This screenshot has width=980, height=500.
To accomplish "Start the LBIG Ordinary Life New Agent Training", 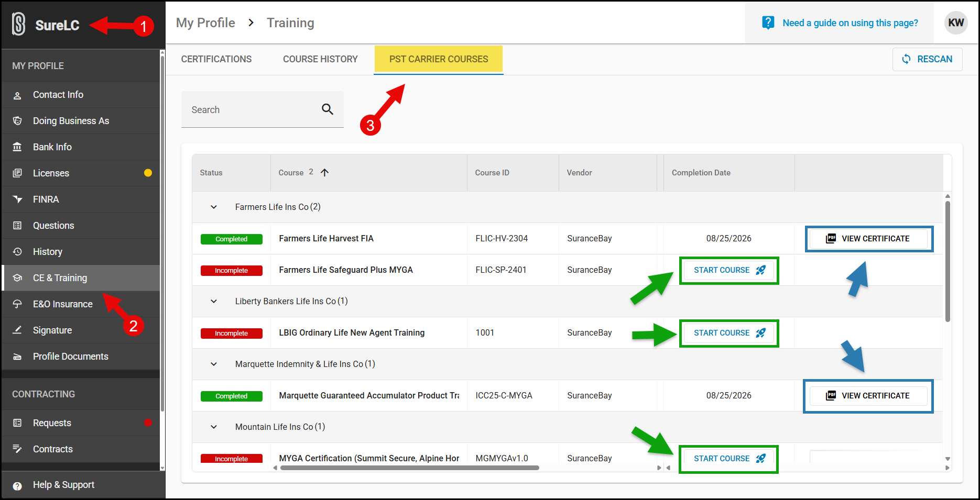I will click(x=729, y=333).
